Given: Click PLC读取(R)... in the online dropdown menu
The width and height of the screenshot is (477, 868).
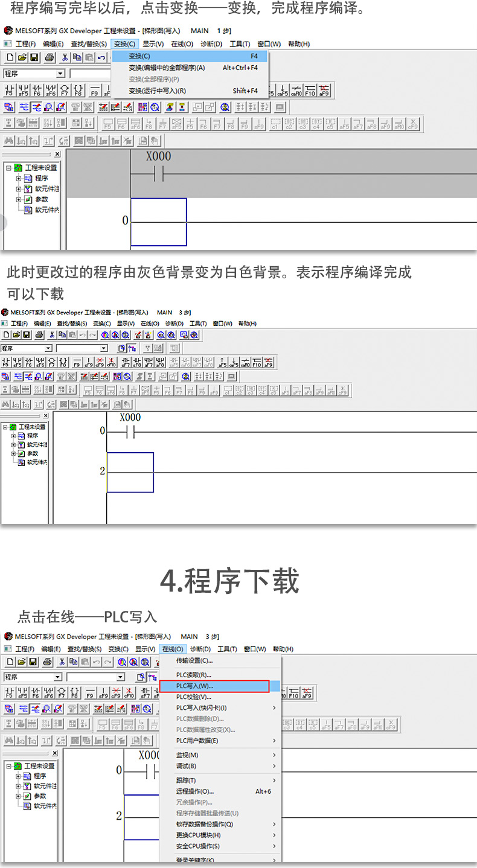Looking at the screenshot, I should (193, 675).
